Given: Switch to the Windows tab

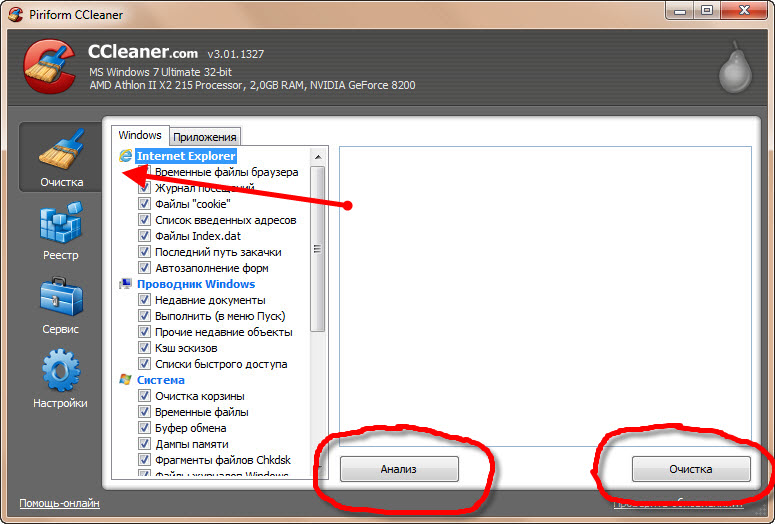Looking at the screenshot, I should [140, 135].
